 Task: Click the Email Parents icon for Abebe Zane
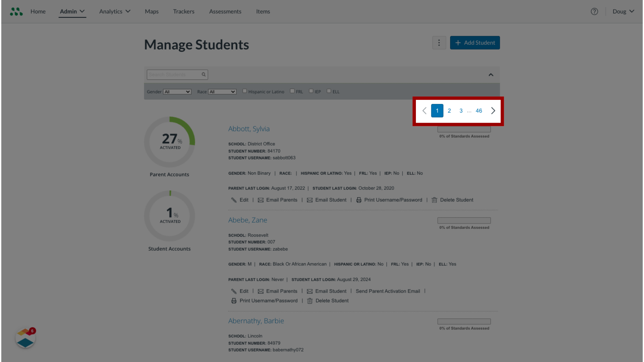(x=261, y=291)
